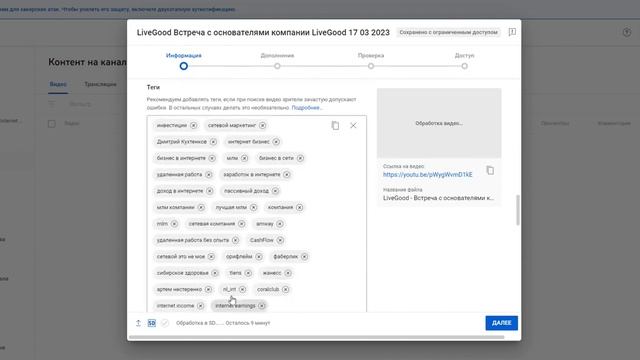Remove the 'бизнес в интернете' tag
The height and width of the screenshot is (360, 640).
pyautogui.click(x=212, y=158)
